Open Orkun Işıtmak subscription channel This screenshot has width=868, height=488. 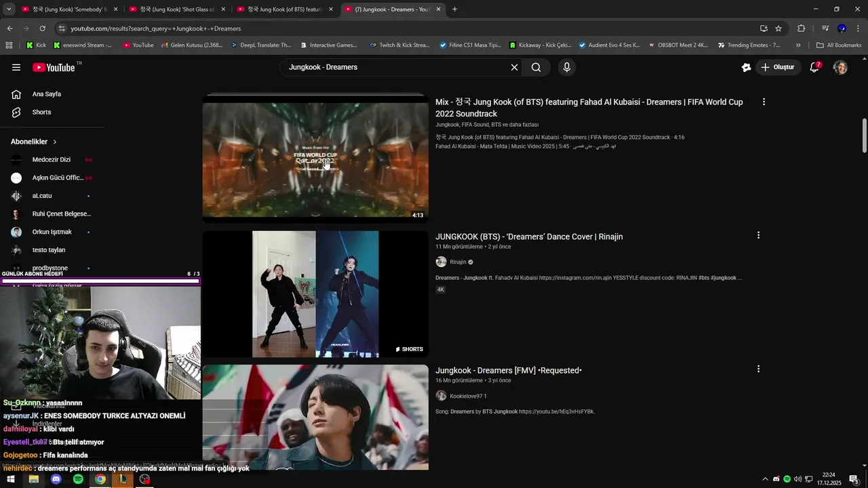coord(53,232)
